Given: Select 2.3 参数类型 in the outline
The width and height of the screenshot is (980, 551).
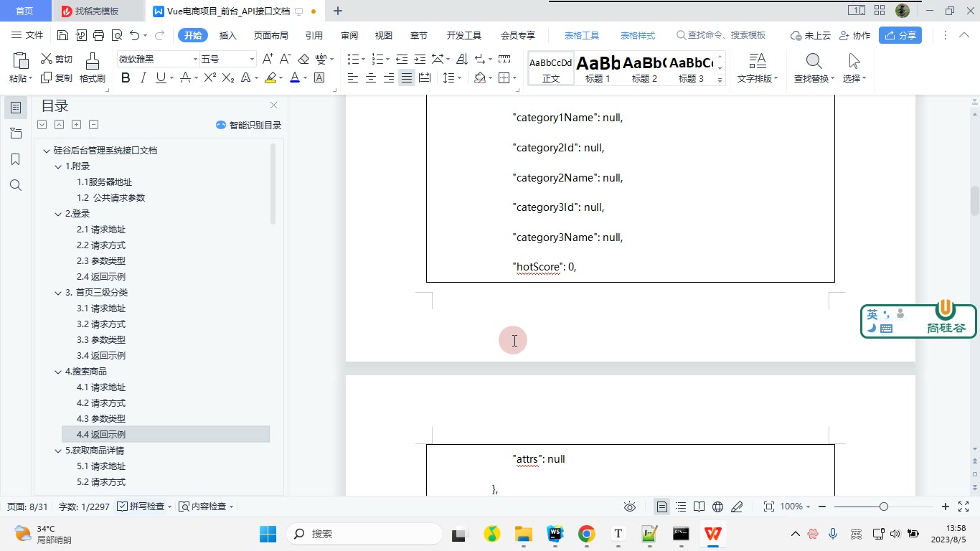Looking at the screenshot, I should click(x=101, y=261).
